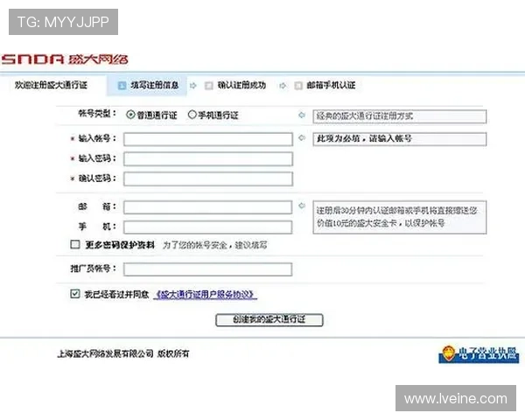The height and width of the screenshot is (420, 525).
Task: Click the 欢迎注册盛大通行证 heading text
Action: coord(51,85)
